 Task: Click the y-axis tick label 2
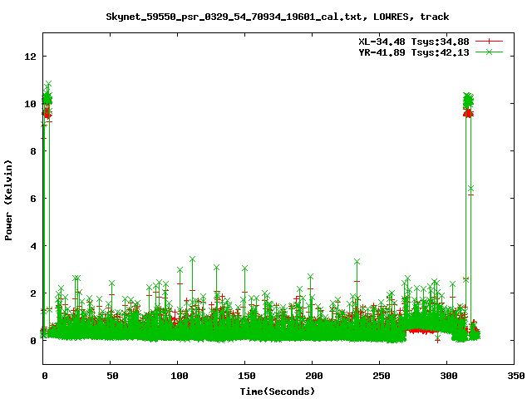pyautogui.click(x=33, y=293)
